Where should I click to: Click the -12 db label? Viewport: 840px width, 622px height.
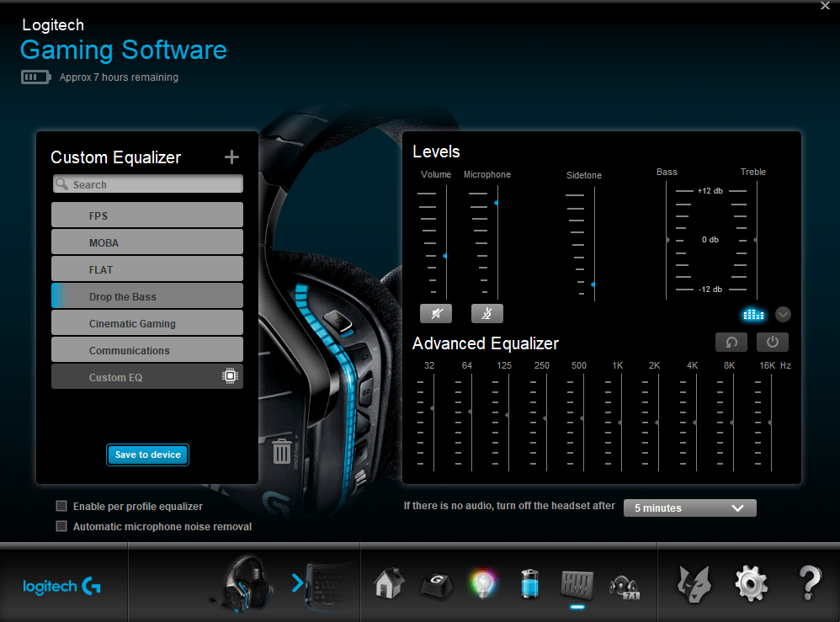710,290
